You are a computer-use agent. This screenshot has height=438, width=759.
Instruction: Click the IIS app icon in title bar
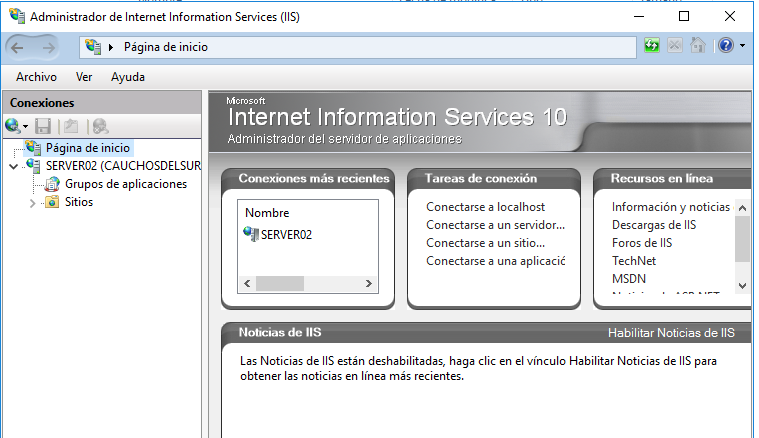point(17,16)
